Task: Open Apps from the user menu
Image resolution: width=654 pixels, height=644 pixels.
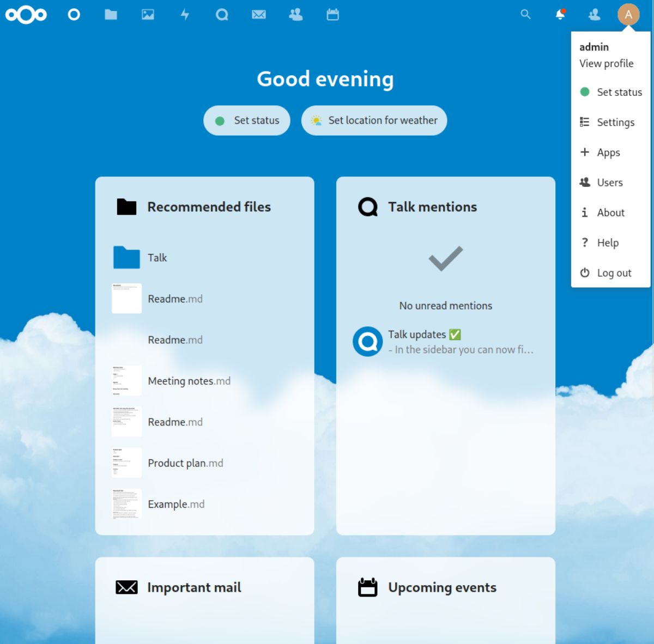Action: [x=611, y=152]
